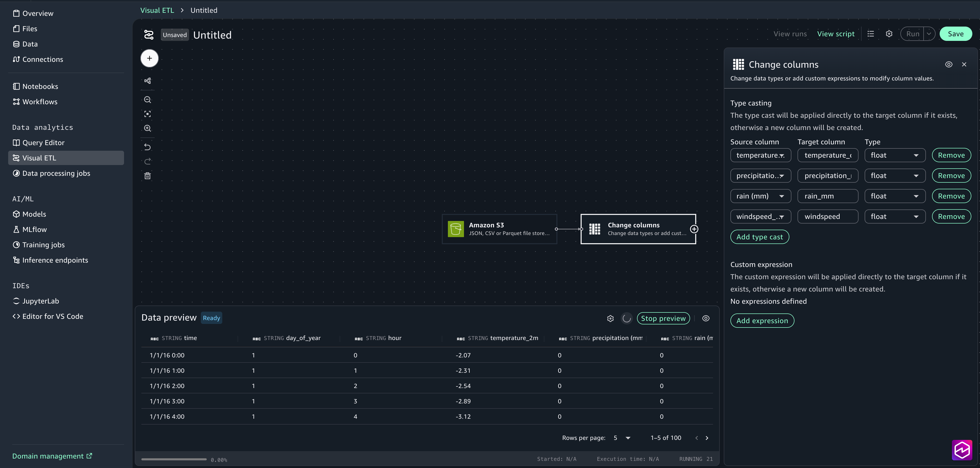The image size is (980, 468).
Task: Edit windspeed target column field
Action: click(x=827, y=217)
